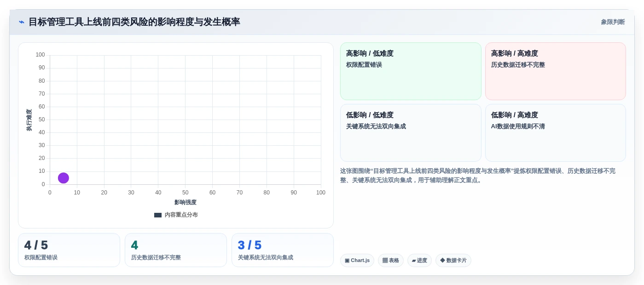Screen dimensions: 644x285
Task: Click the 表格 tag chip
Action: tap(391, 261)
